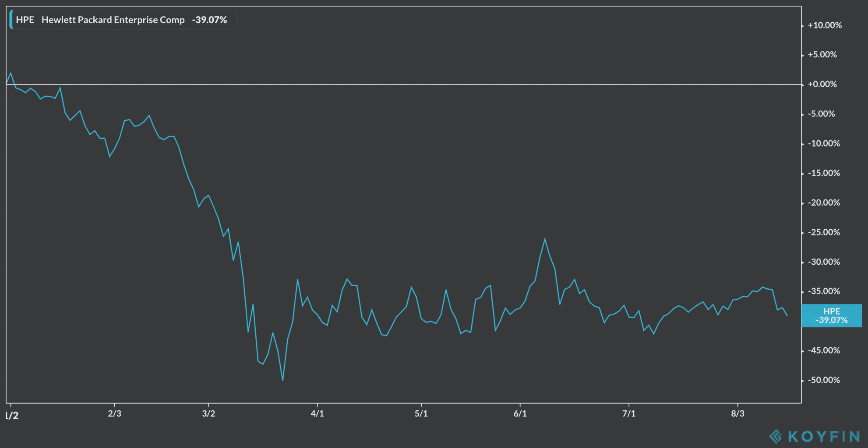868x448 pixels.
Task: Click the 6/1 date label
Action: 520,414
